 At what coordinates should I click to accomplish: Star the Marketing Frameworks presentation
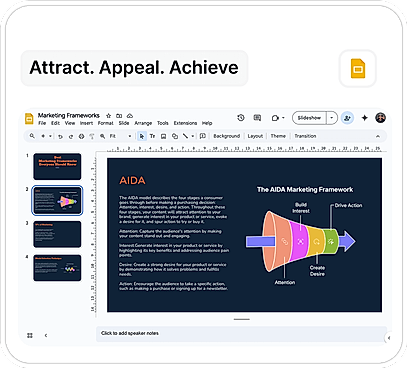[108, 116]
